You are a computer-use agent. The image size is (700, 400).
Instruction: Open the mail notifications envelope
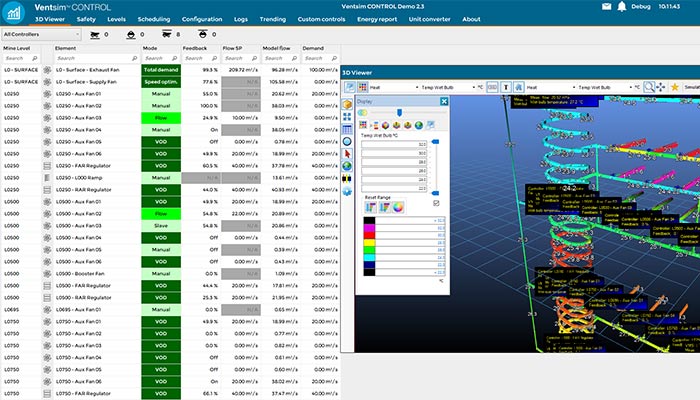606,6
